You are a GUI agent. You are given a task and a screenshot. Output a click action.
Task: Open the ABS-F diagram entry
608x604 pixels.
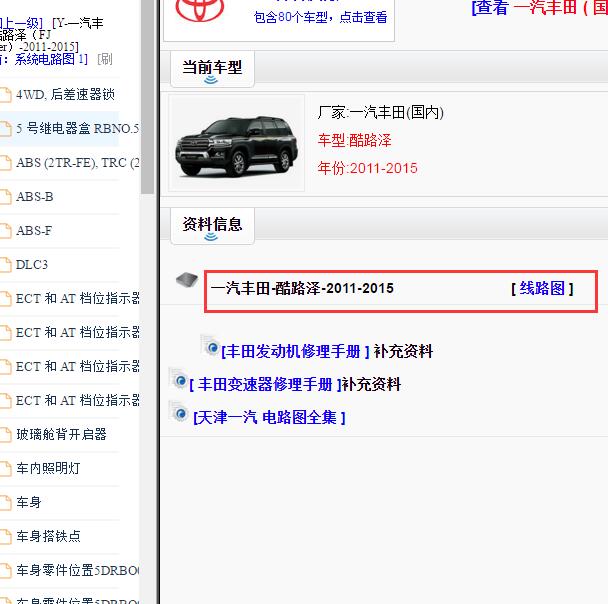tap(34, 231)
